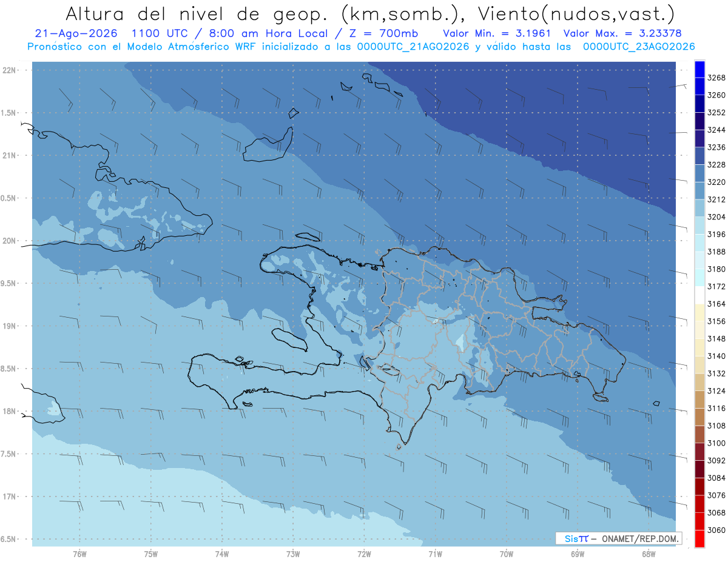Pick the bright blue swatch above 3268
This screenshot has width=728, height=562.
click(x=699, y=69)
